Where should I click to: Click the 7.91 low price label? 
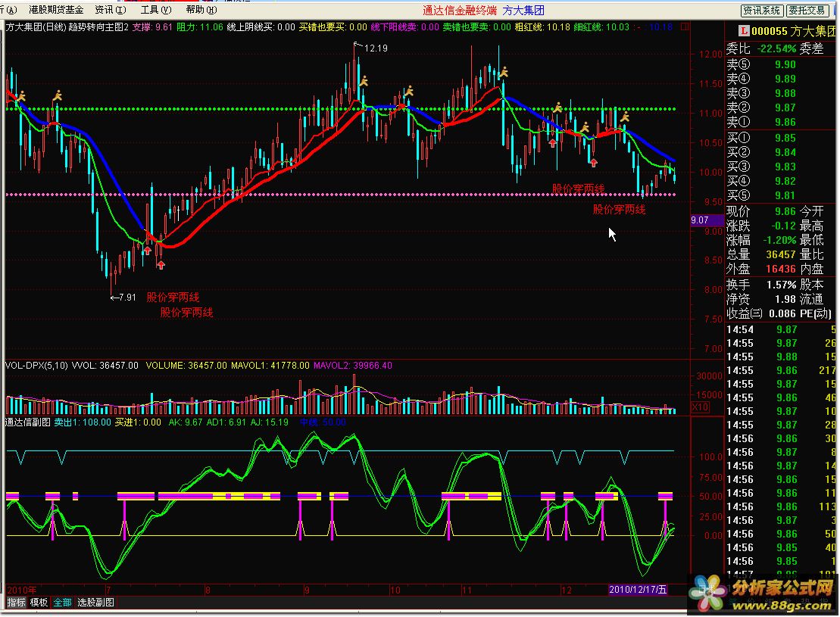tap(127, 298)
